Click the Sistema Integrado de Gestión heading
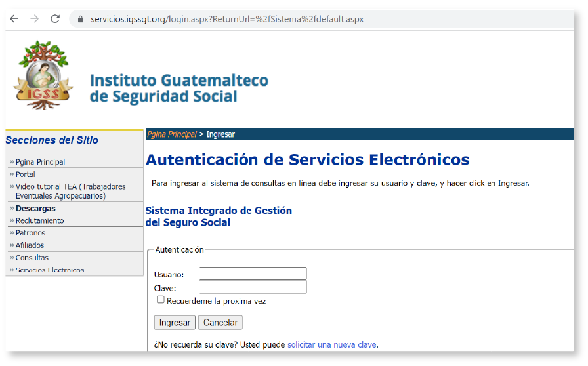Image resolution: width=588 pixels, height=366 pixels. tap(219, 216)
